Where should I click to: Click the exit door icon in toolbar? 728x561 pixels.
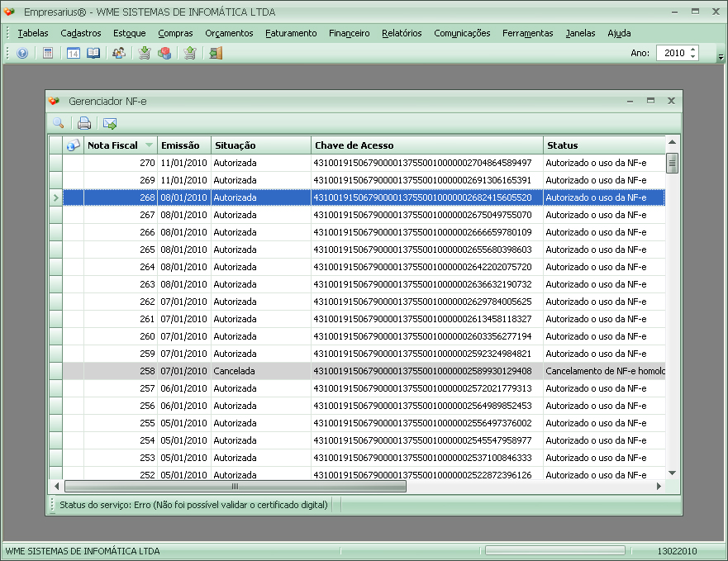click(x=216, y=53)
